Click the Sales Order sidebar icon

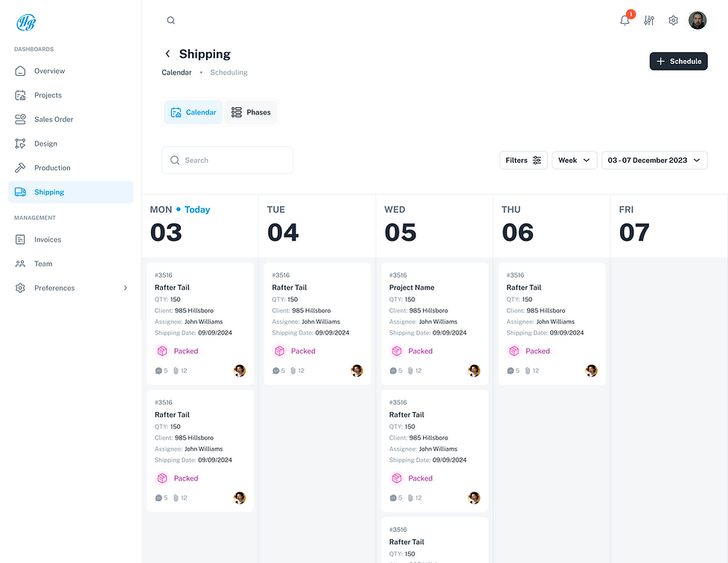(20, 119)
